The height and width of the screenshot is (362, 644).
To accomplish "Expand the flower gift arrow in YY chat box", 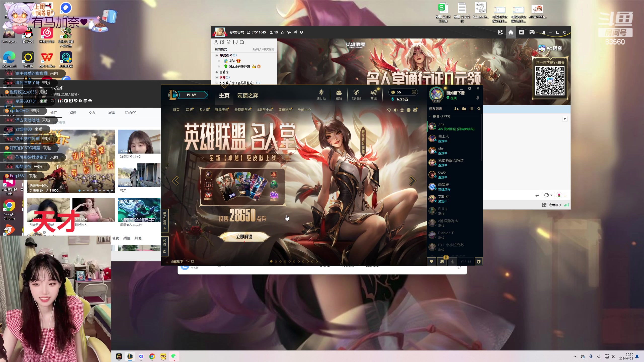I will pyautogui.click(x=565, y=196).
